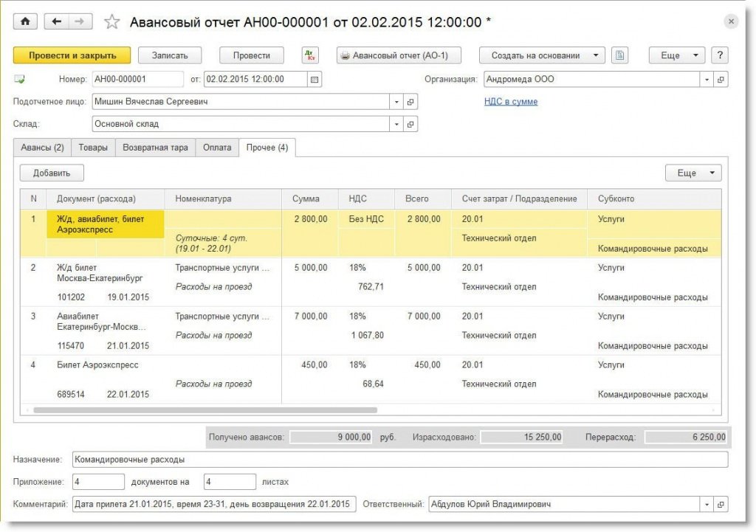This screenshot has width=756, height=532.
Task: Go to the home page icon
Action: [x=25, y=21]
